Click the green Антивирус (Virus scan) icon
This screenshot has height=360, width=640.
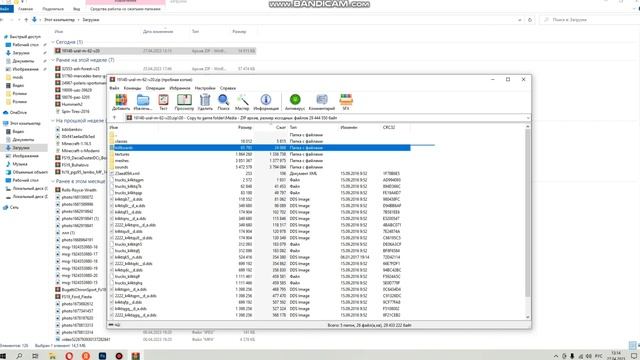tap(295, 99)
